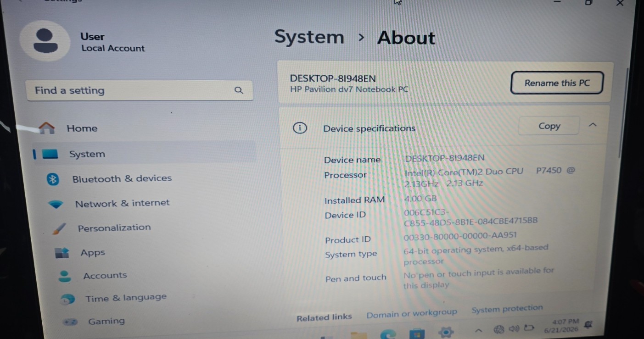
Task: Open Microsoft Store from the taskbar
Action: click(417, 333)
